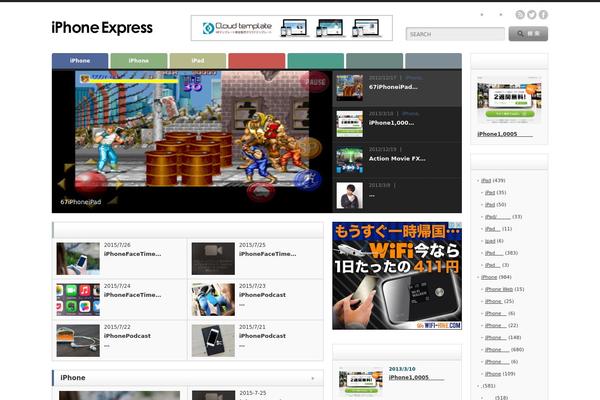Image resolution: width=600 pixels, height=400 pixels.
Task: Open the lower iPhone1,0005 link dated 2013/3/10
Action: (416, 377)
